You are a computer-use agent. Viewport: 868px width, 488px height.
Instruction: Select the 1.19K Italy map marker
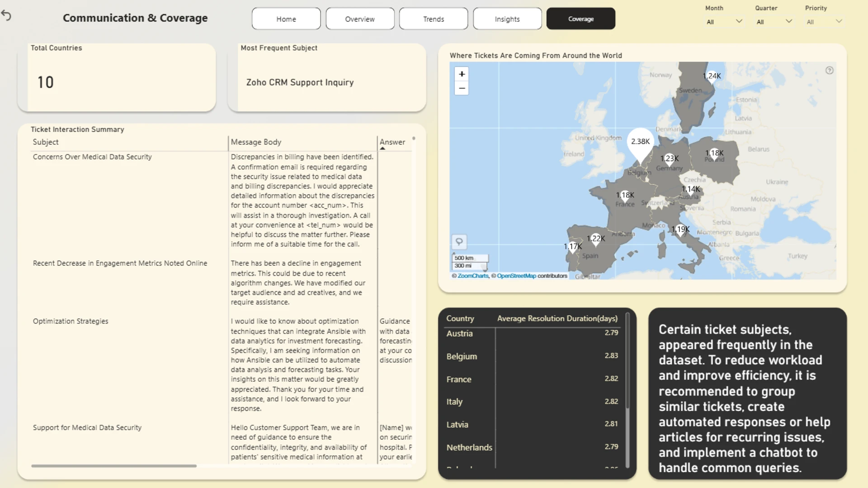pos(680,230)
